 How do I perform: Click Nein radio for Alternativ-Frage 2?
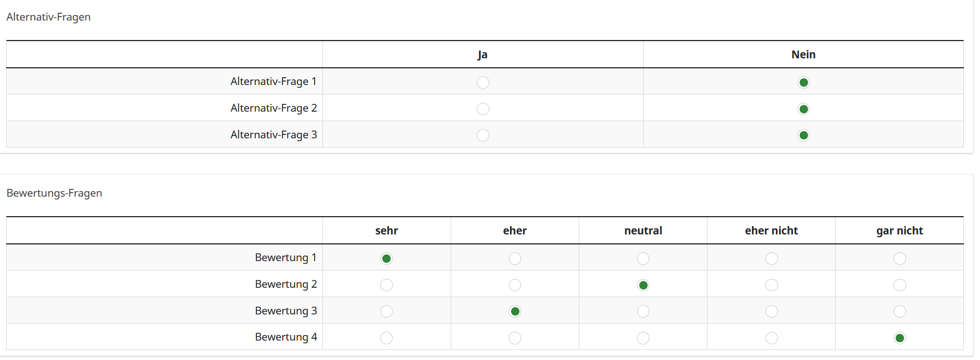[803, 109]
